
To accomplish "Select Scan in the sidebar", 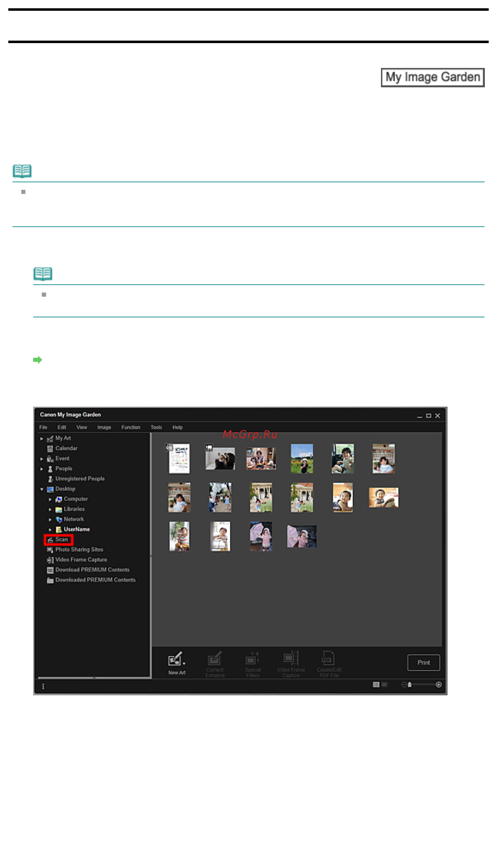I will click(58, 539).
